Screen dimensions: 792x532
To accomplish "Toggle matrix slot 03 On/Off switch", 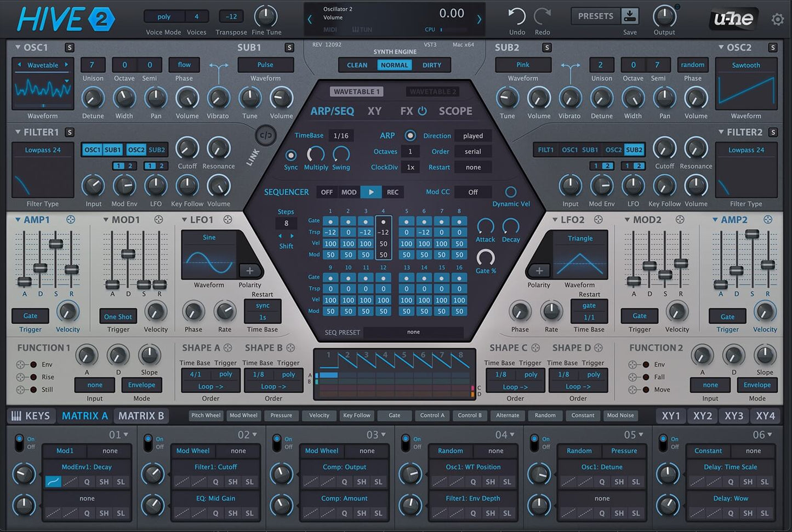I will [x=277, y=442].
